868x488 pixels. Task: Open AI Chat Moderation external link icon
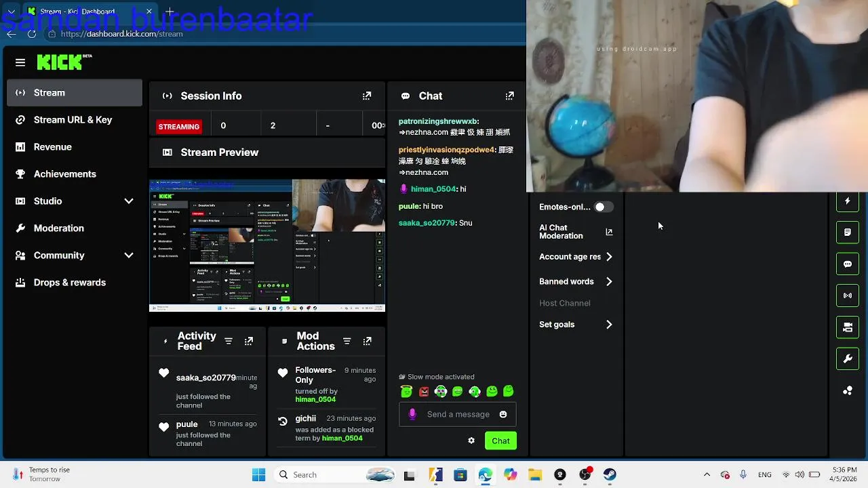[x=609, y=232]
